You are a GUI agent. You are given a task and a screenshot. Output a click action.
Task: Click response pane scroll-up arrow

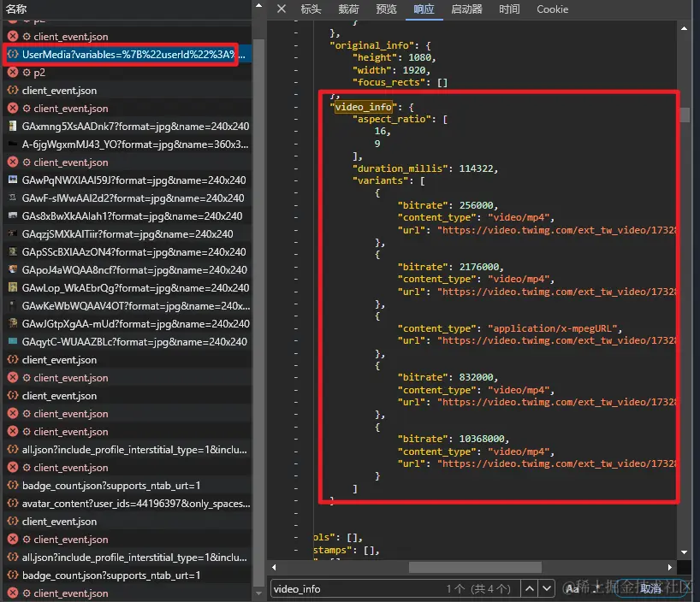tap(684, 28)
